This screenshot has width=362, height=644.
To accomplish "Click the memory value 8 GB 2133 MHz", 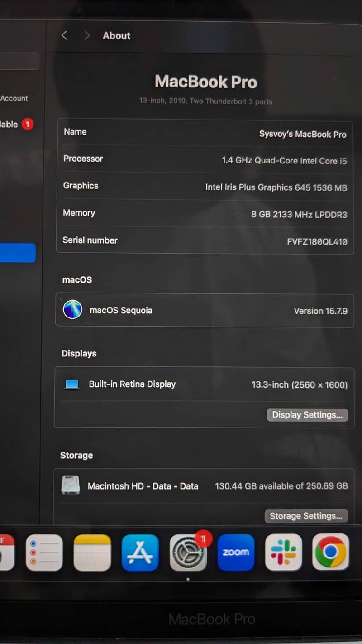I will click(x=299, y=214).
